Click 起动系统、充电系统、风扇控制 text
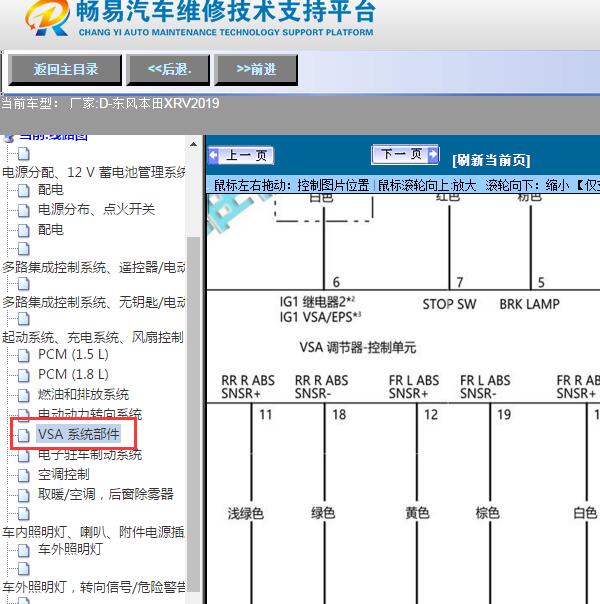The image size is (600, 604). click(93, 337)
